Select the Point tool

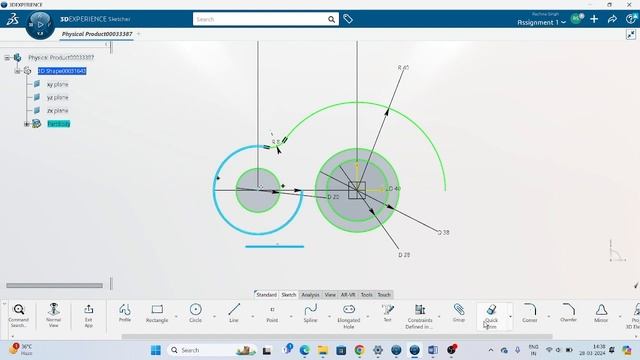pos(272,313)
